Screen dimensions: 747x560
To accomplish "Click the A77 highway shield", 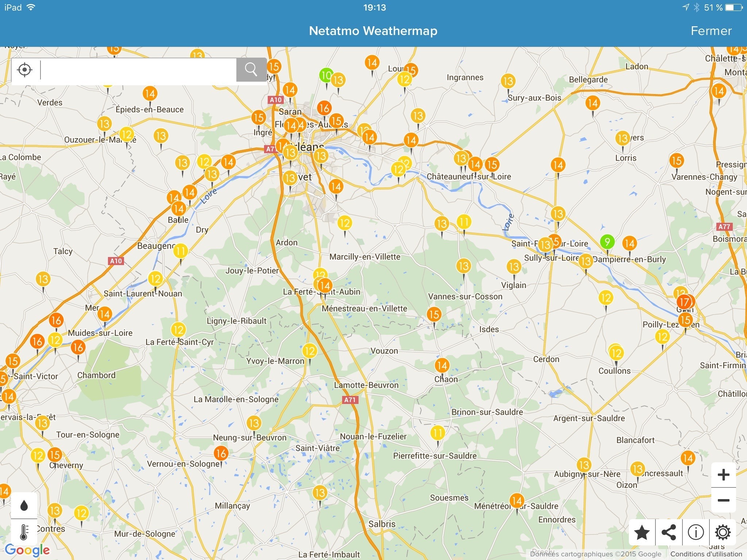I will coord(724,227).
